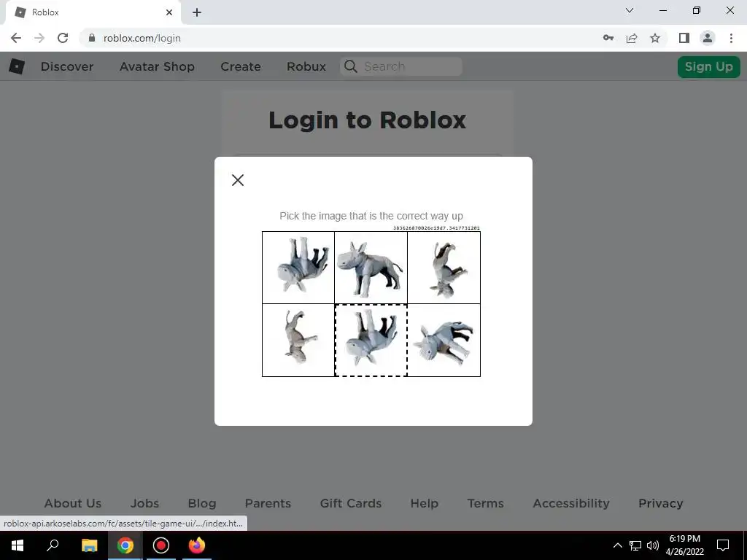Screen dimensions: 747x560
Task: Open the Privacy footer link
Action: pyautogui.click(x=661, y=503)
